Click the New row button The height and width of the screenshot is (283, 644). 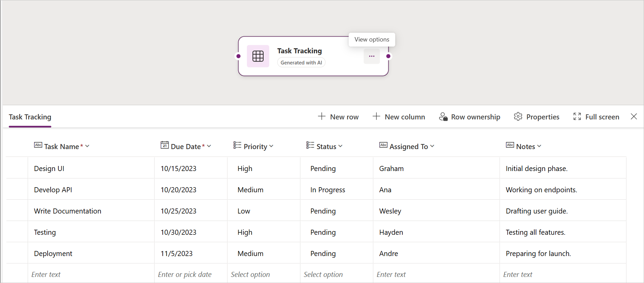pyautogui.click(x=338, y=117)
